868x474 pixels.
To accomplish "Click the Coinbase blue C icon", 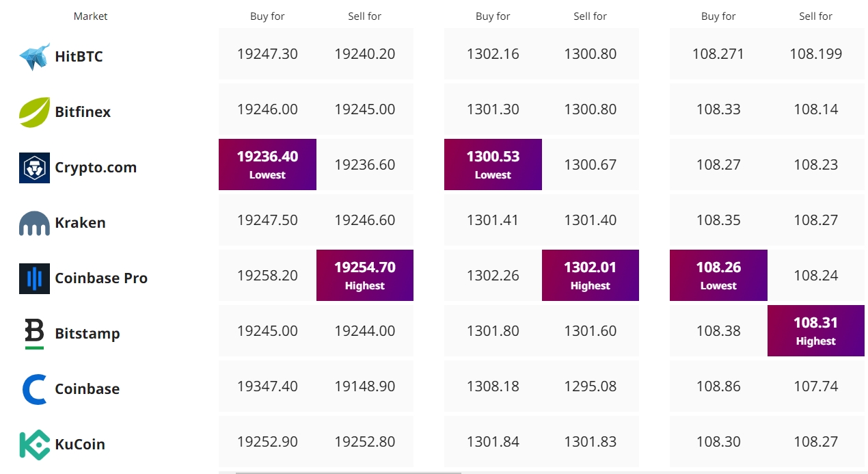I will coord(35,389).
